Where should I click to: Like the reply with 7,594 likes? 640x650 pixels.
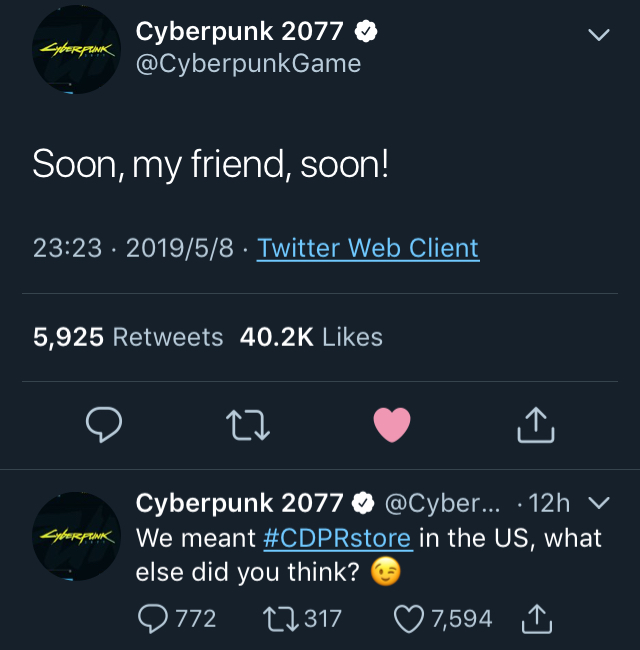pos(410,620)
